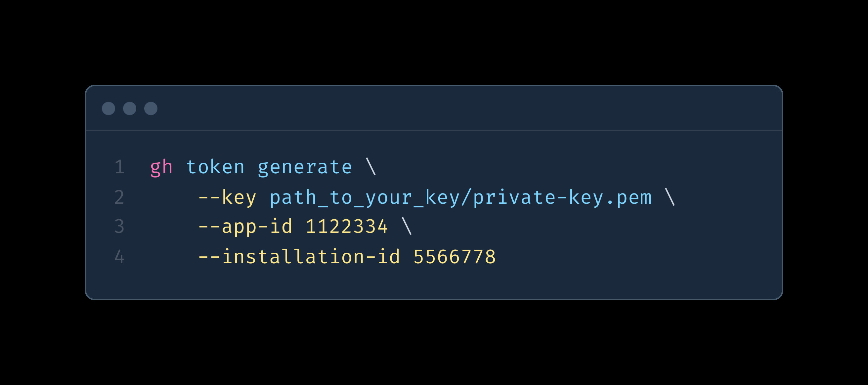Click line number 1 in the gutter
The height and width of the screenshot is (385, 868).
[x=119, y=167]
